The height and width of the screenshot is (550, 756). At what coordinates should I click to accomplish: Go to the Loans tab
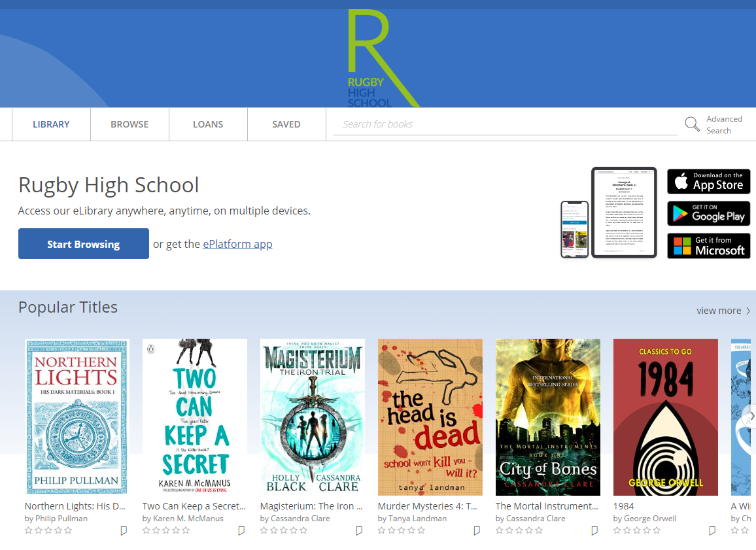tap(208, 124)
